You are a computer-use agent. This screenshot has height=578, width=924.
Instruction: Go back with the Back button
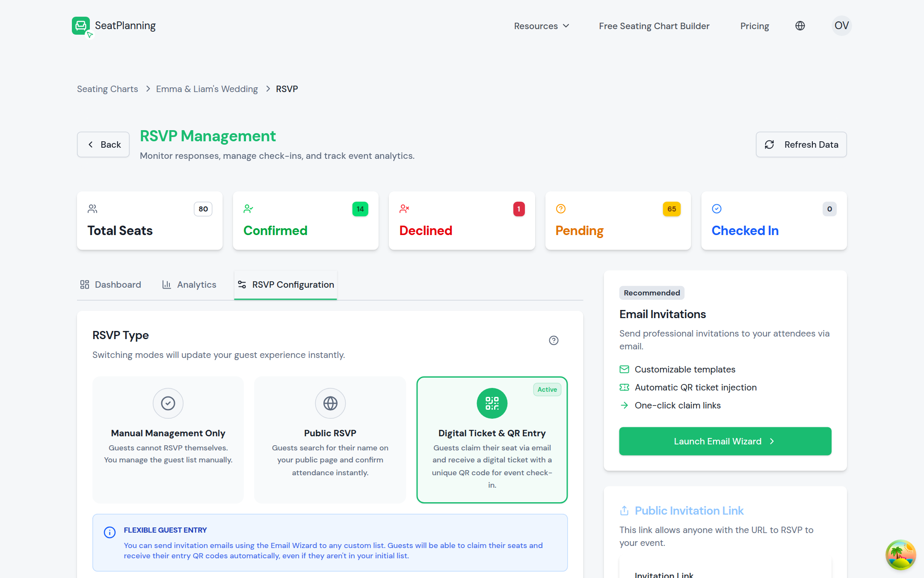coord(103,145)
